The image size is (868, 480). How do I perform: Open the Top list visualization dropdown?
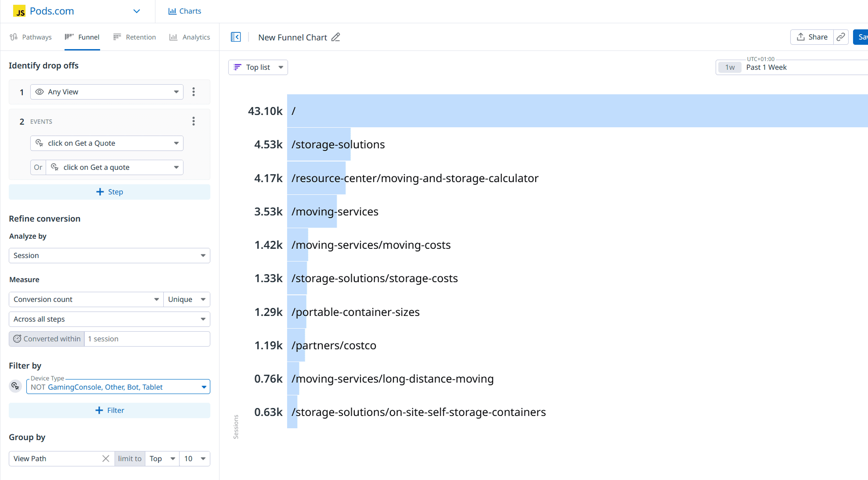(x=258, y=67)
